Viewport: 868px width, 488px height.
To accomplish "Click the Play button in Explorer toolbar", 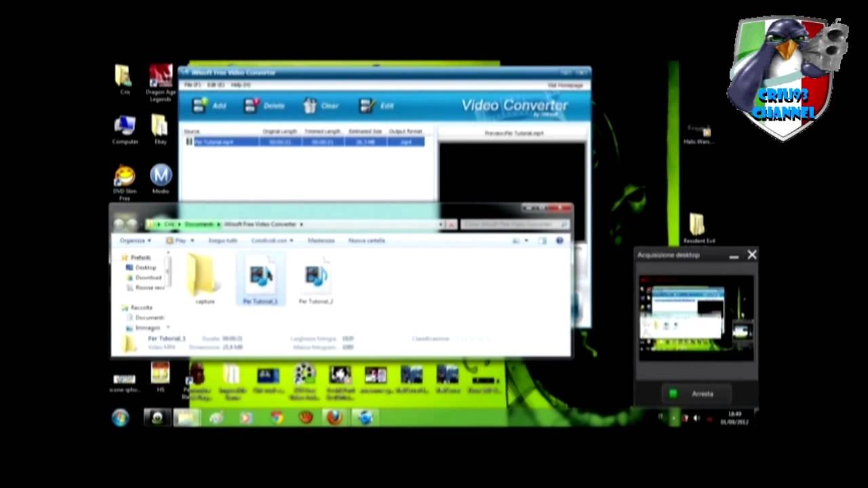I will [x=176, y=241].
